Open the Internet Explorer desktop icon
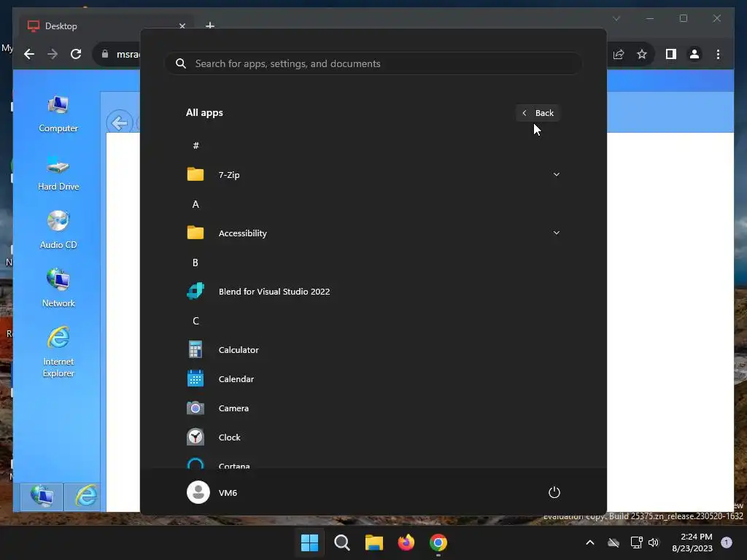The height and width of the screenshot is (560, 747). [58, 352]
